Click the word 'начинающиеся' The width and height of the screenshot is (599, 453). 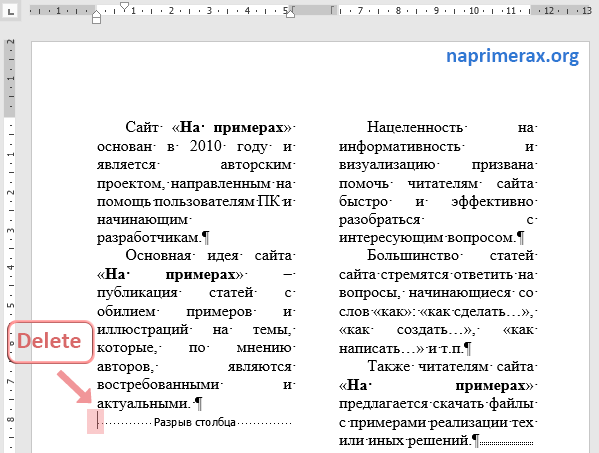click(460, 293)
